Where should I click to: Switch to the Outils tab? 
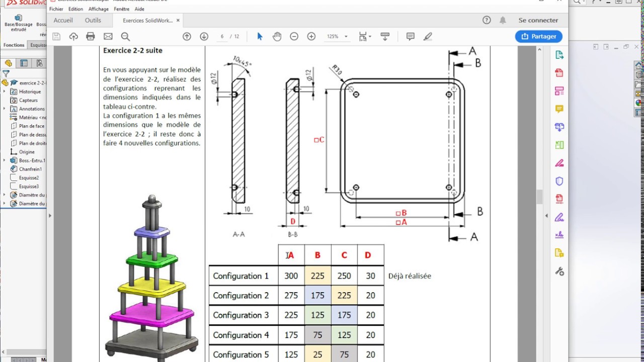(93, 20)
